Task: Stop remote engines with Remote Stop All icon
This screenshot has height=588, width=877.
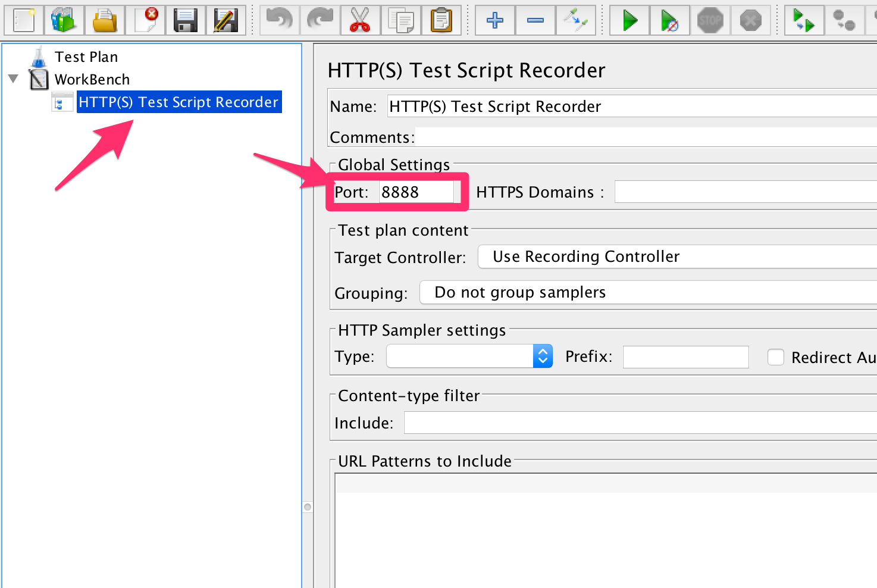Action: tap(845, 20)
